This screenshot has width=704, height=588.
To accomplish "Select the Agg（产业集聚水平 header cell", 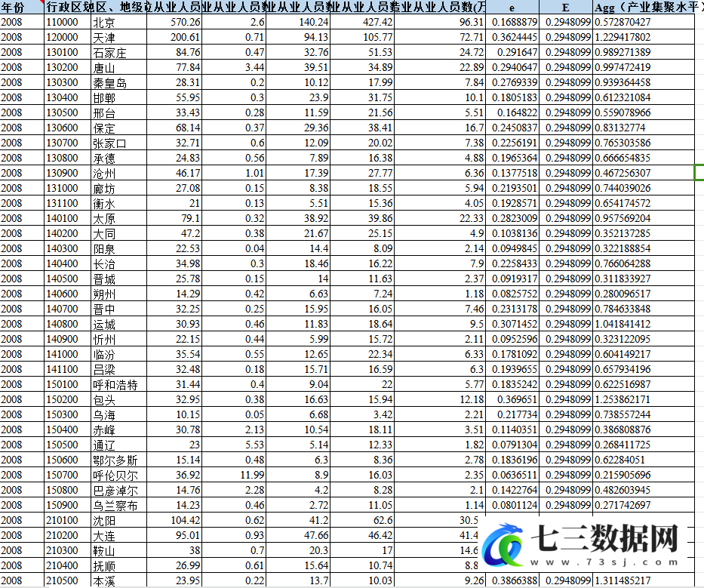I will coord(644,7).
